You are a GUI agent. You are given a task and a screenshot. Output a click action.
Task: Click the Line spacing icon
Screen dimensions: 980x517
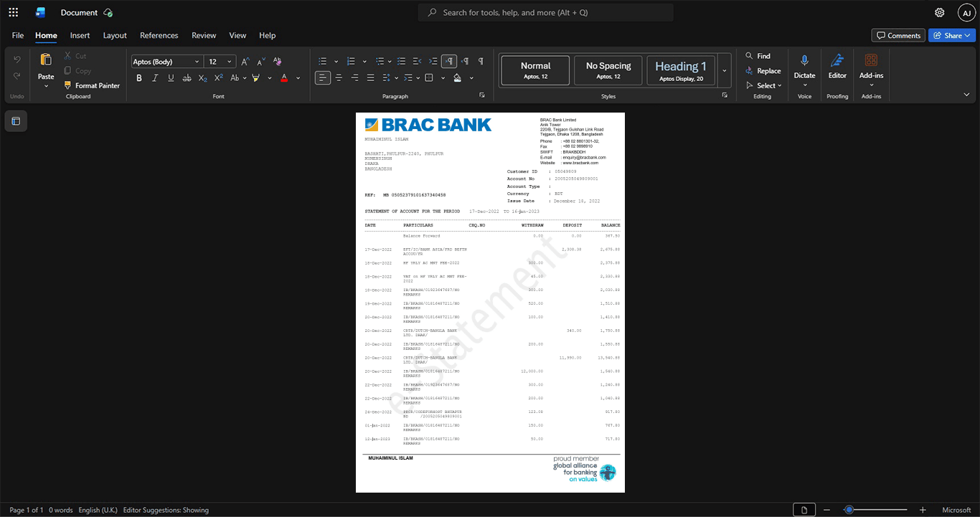click(x=386, y=77)
